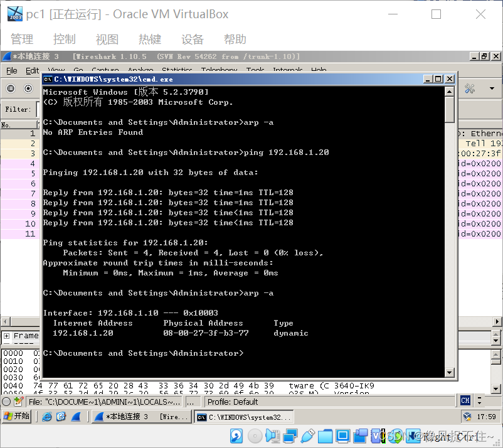Select packet number 3 in packet list

tap(20, 153)
